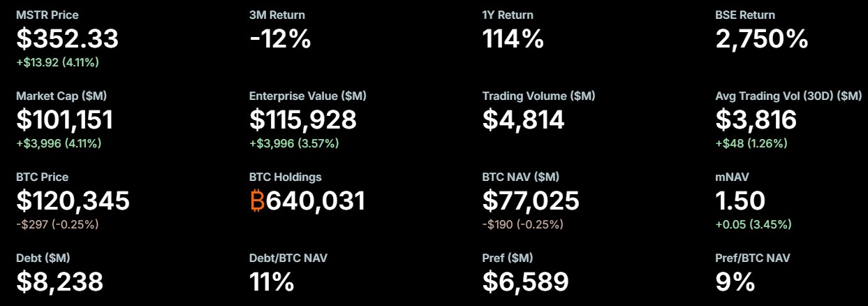Click the Debt $8,238 figure
Viewport: 868px width, 306px height.
click(59, 282)
